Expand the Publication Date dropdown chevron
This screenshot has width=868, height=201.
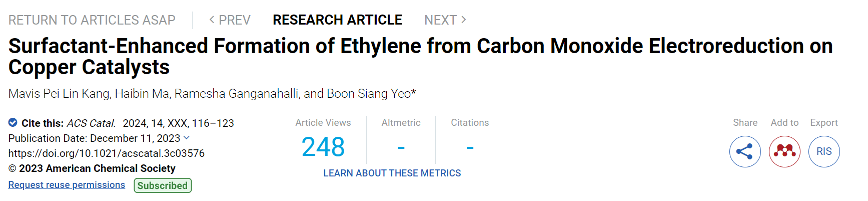click(187, 138)
